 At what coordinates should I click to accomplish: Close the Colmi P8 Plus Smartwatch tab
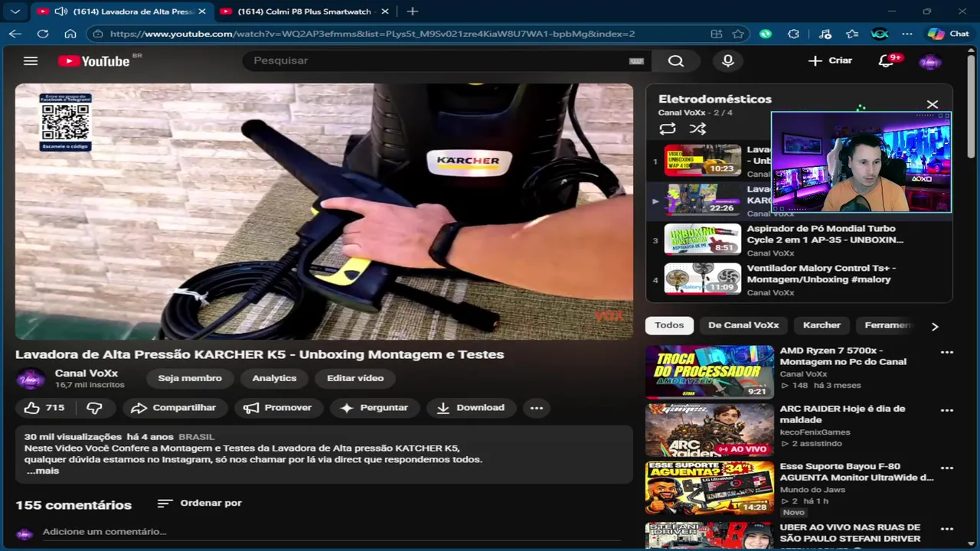385,11
